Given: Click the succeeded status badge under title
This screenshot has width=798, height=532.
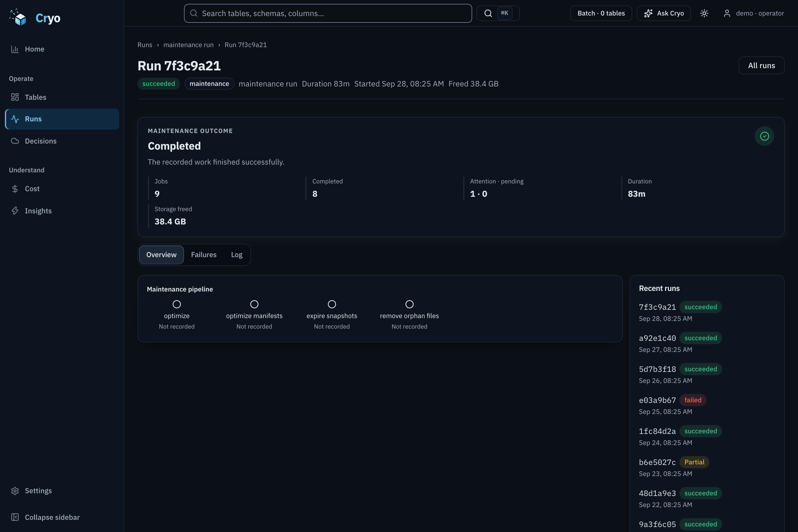Looking at the screenshot, I should coord(158,84).
